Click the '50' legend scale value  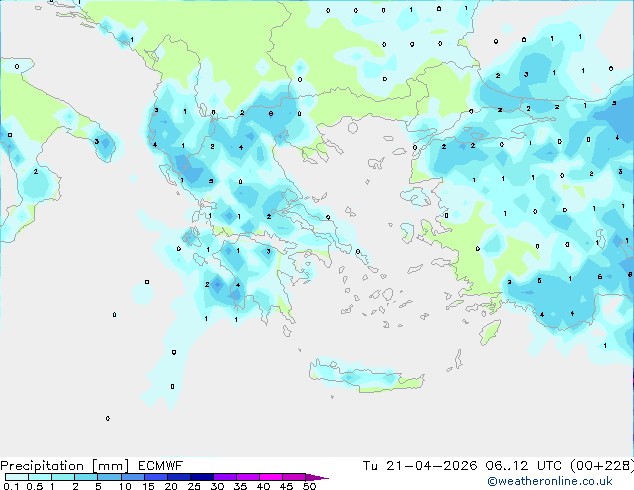click(x=310, y=486)
